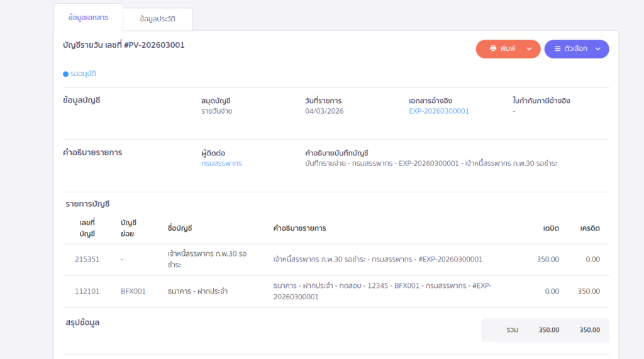The image size is (644, 359).
Task: Click the รออนุมัติ status text
Action: [83, 74]
